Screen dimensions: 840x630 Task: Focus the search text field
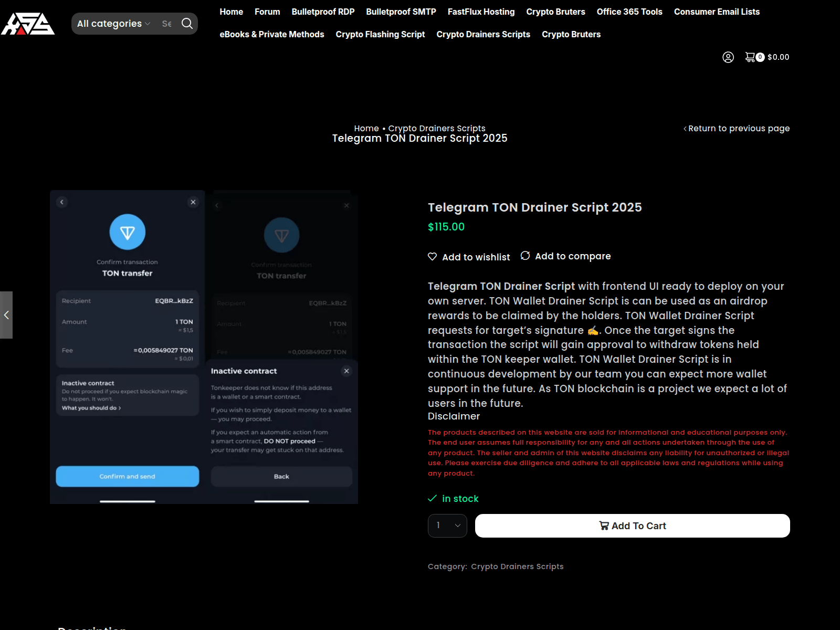click(167, 24)
